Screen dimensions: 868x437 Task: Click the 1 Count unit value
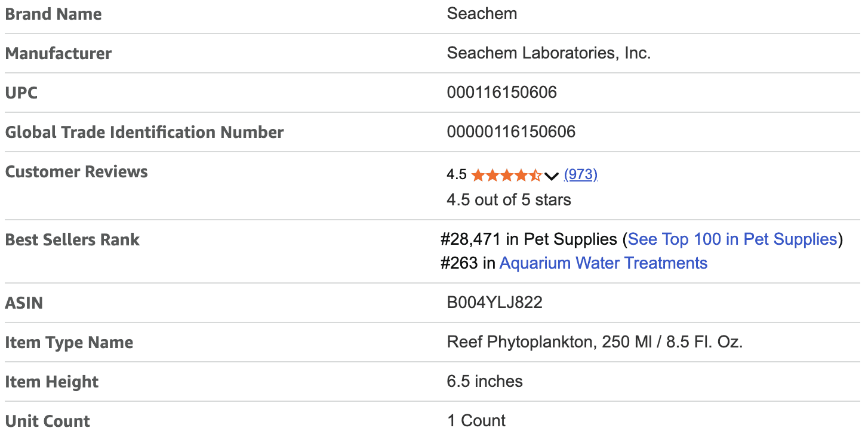476,421
